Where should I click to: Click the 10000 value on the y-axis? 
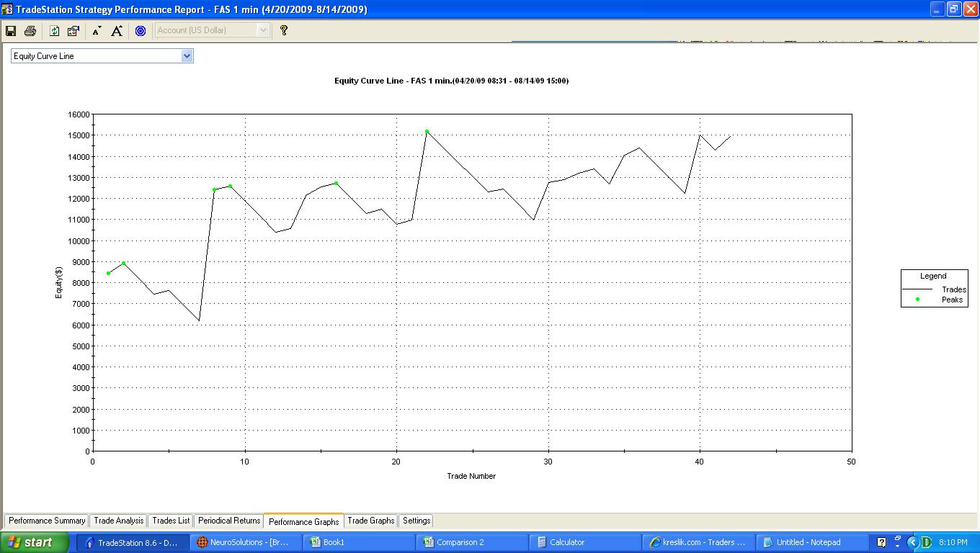click(79, 241)
